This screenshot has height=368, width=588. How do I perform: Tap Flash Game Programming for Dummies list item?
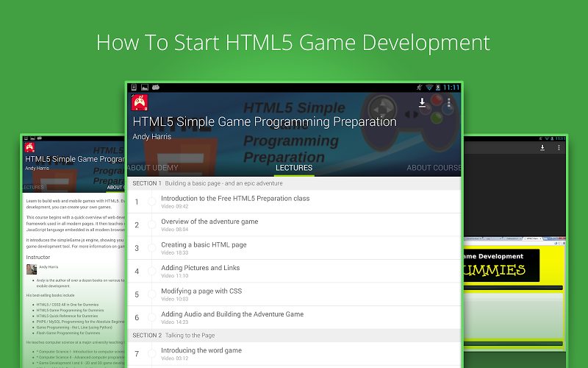coord(68,333)
